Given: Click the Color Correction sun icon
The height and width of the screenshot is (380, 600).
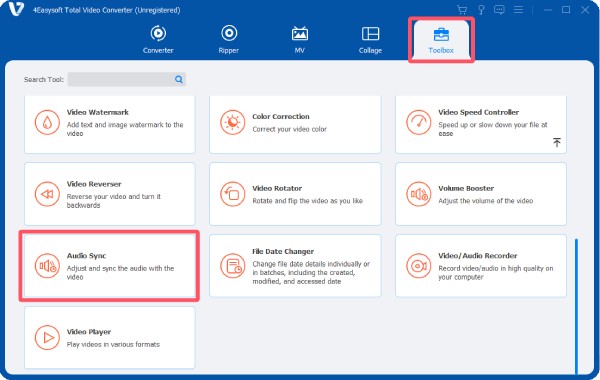Looking at the screenshot, I should [232, 122].
